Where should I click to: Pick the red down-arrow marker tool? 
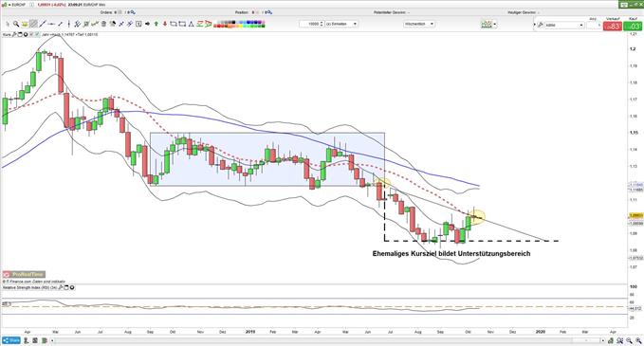165,25
